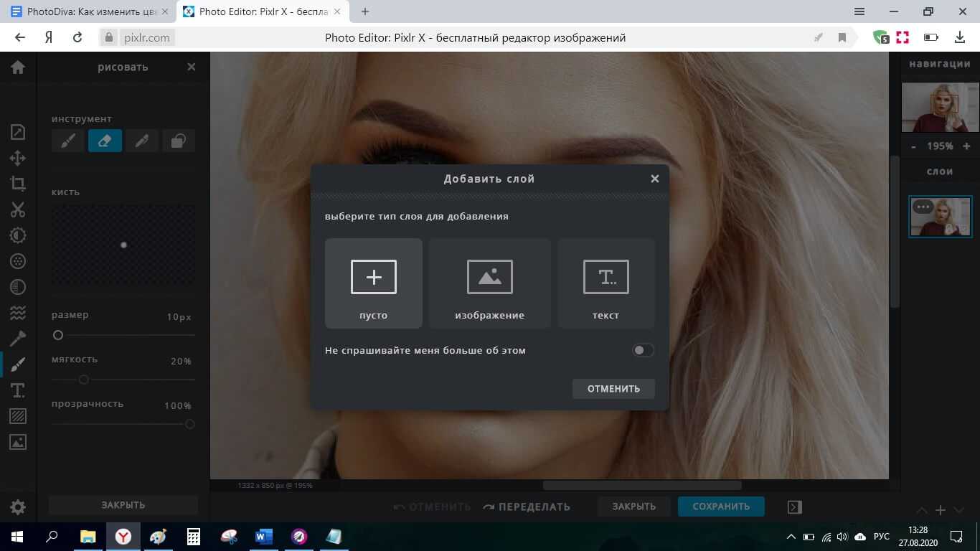
Task: Expand the side panel toggle next to Сохранить
Action: coord(794,507)
